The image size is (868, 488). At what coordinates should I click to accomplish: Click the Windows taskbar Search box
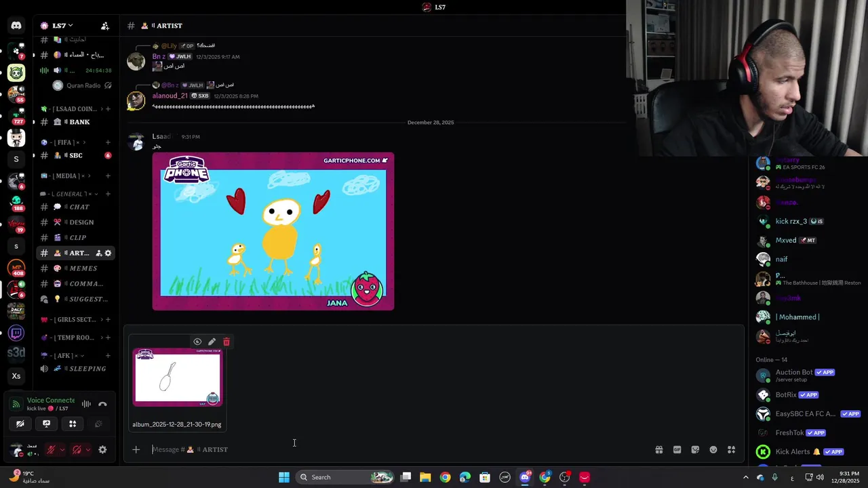click(x=345, y=477)
